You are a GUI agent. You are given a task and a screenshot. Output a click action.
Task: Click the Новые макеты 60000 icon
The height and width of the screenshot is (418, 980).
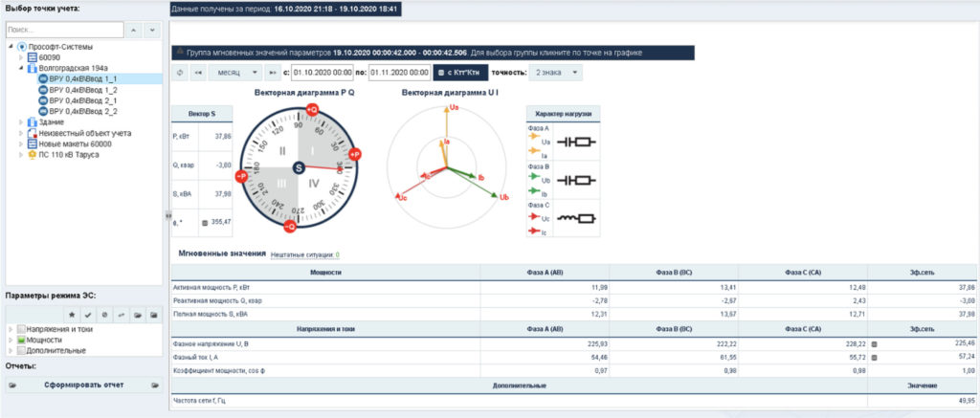33,143
